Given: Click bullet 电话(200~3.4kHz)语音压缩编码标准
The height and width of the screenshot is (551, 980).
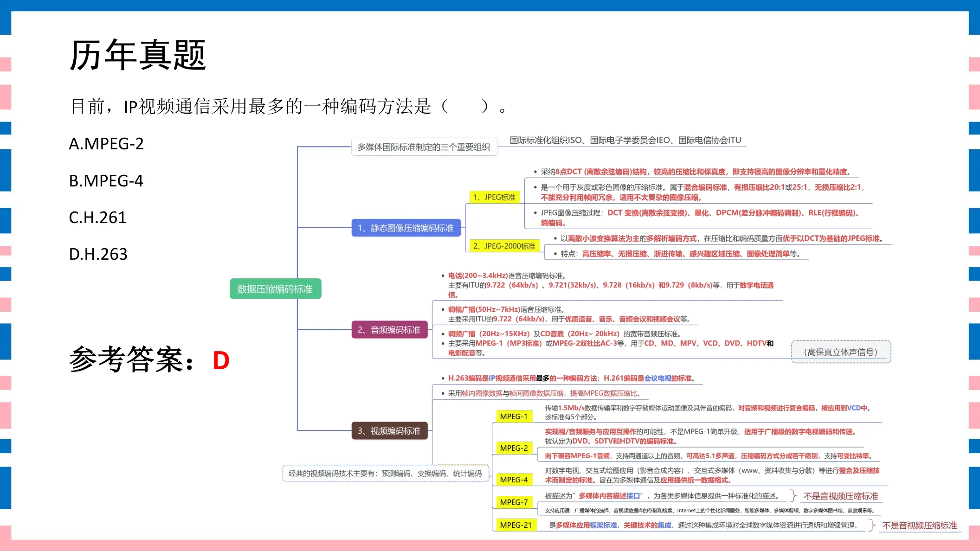Looking at the screenshot, I should [611, 285].
